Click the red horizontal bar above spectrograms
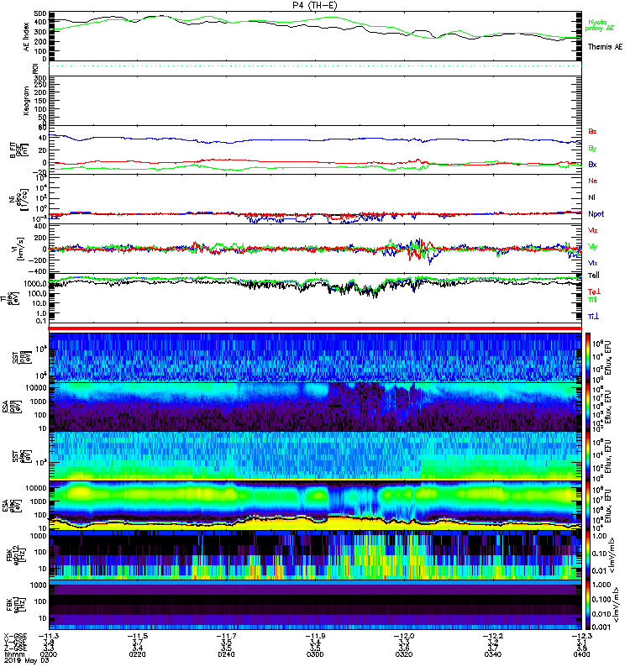The height and width of the screenshot is (672, 630). coord(315,328)
